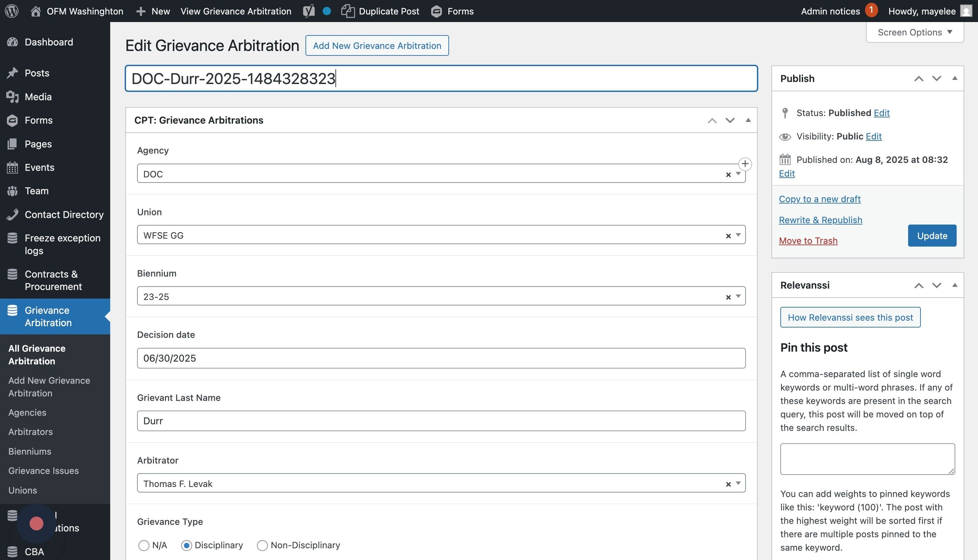Viewport: 978px width, 560px height.
Task: Click the WordPress logo icon
Action: pyautogui.click(x=12, y=11)
